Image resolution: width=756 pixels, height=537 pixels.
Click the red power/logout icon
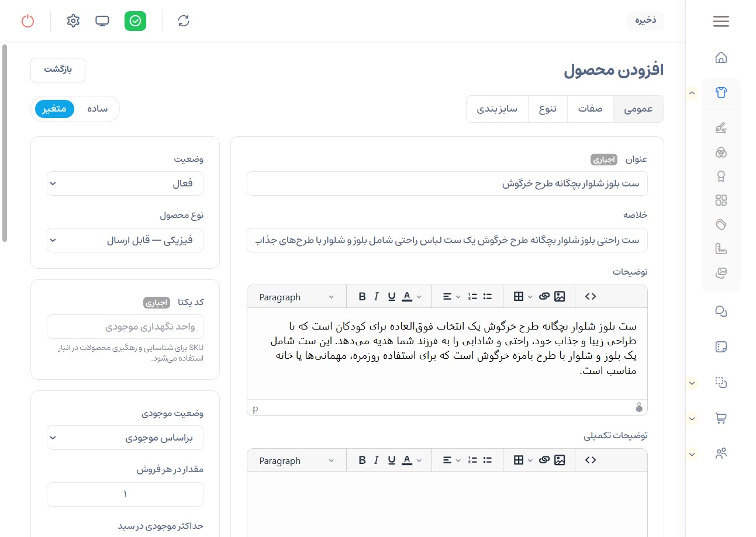27,21
